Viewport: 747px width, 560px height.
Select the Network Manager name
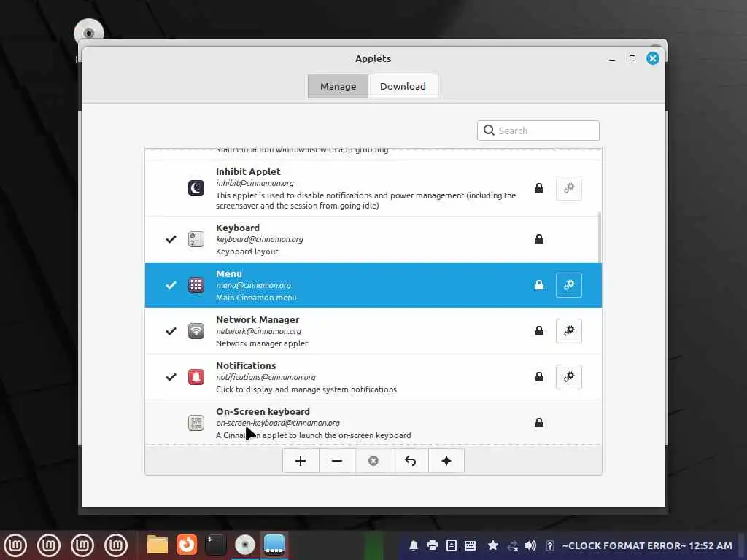(258, 319)
